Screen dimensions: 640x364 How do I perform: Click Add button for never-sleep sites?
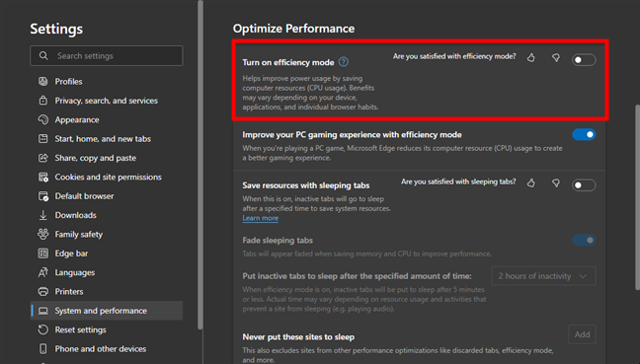point(582,334)
